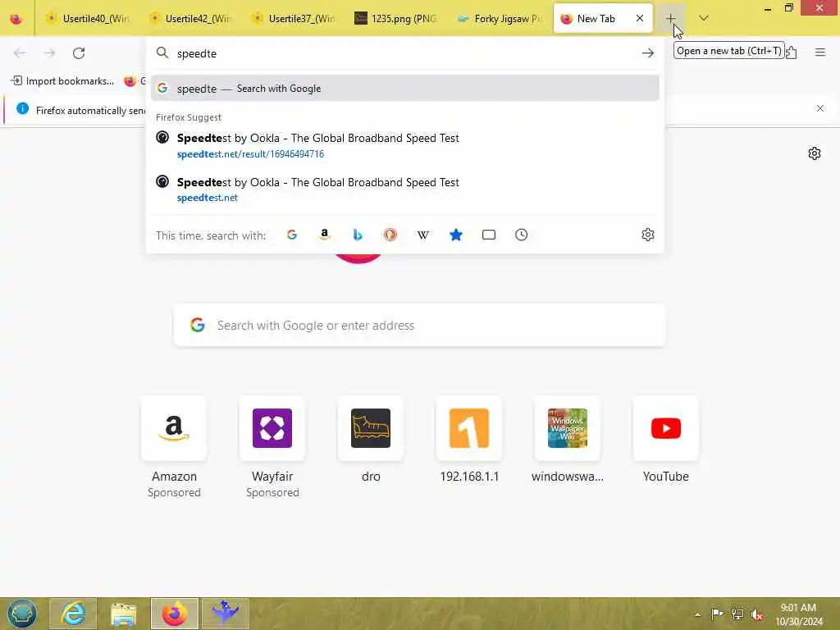
Task: Open the Forky Jigsaw Puzzle tab
Action: coord(500,19)
